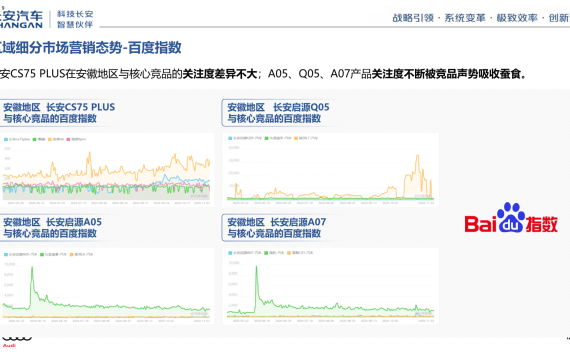Image resolution: width=570 pixels, height=360 pixels.
Task: Select the 长安启源A05 chart title box
Action: pos(53,228)
